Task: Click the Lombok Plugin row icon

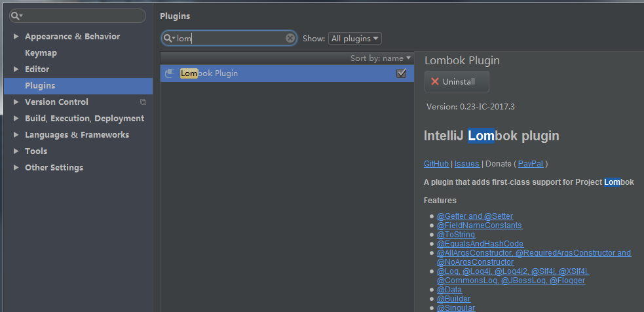Action: click(x=170, y=73)
